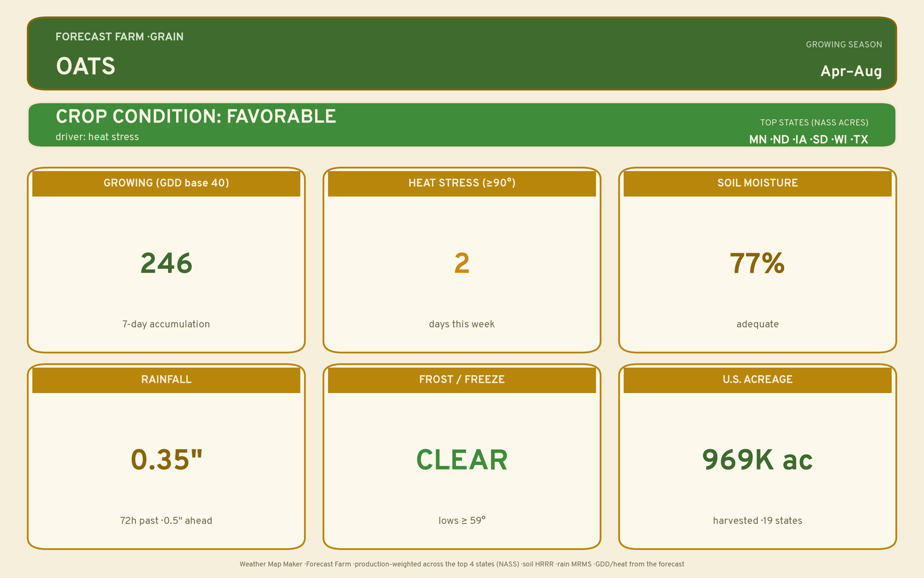
Task: Click the SOIL MOISTURE card header
Action: (758, 183)
